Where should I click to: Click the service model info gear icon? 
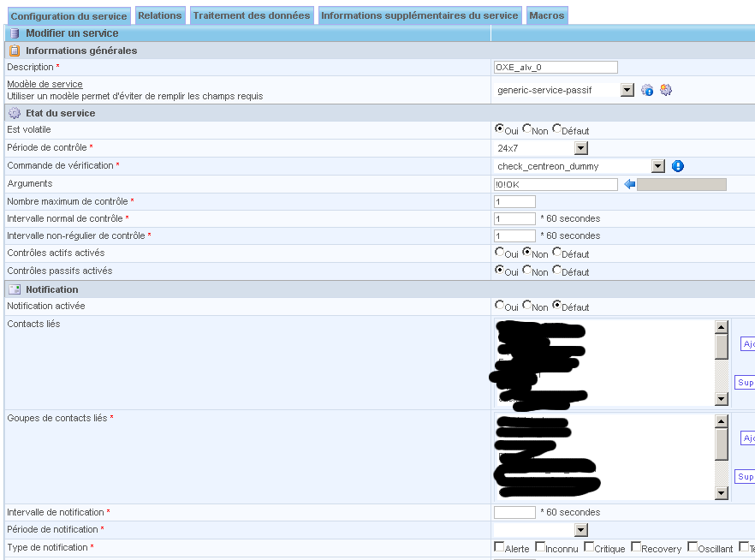(x=647, y=90)
